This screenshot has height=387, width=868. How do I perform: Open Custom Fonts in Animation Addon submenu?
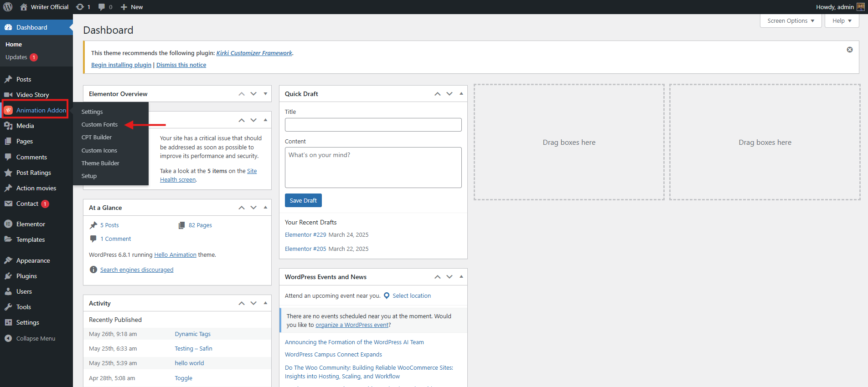click(x=99, y=124)
